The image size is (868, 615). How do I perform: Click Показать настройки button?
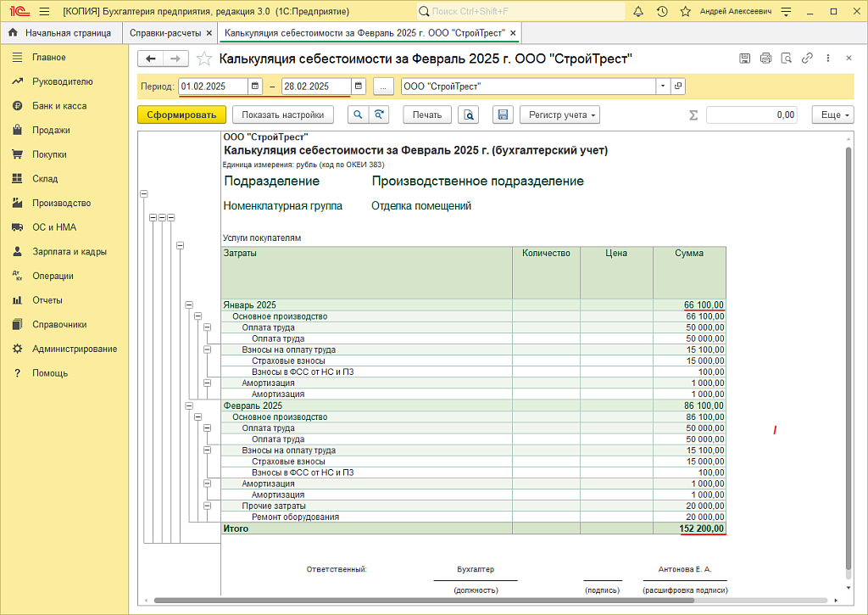(x=283, y=115)
